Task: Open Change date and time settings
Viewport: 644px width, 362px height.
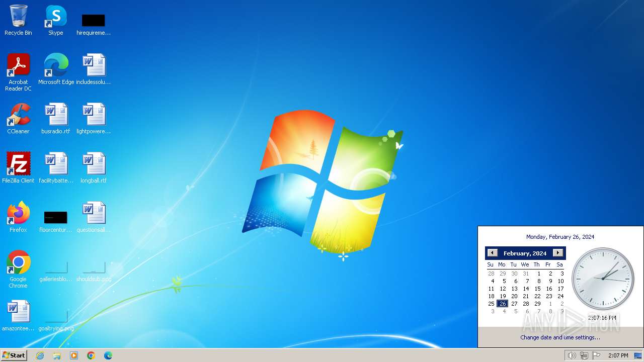Action: [x=560, y=337]
